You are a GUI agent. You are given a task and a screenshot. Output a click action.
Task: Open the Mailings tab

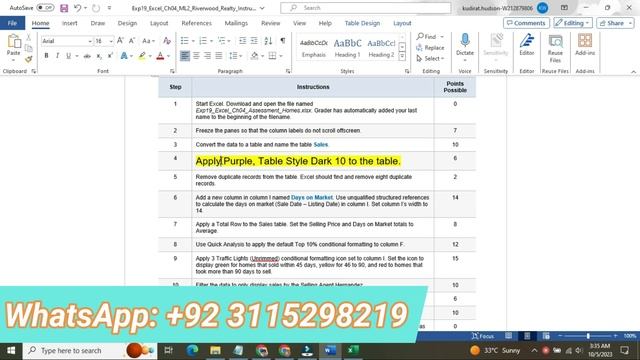tap(236, 23)
